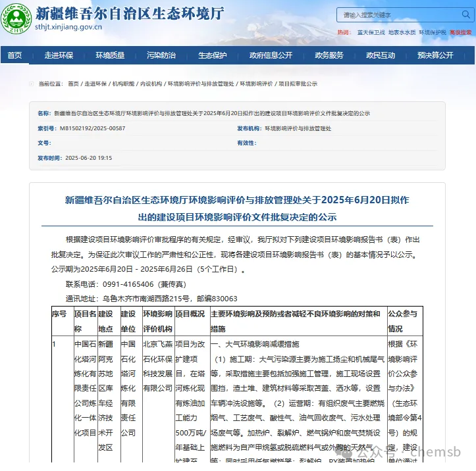Screen dimensions: 476x471
Task: Click breadcrumb link 走进环保
Action: pos(95,84)
